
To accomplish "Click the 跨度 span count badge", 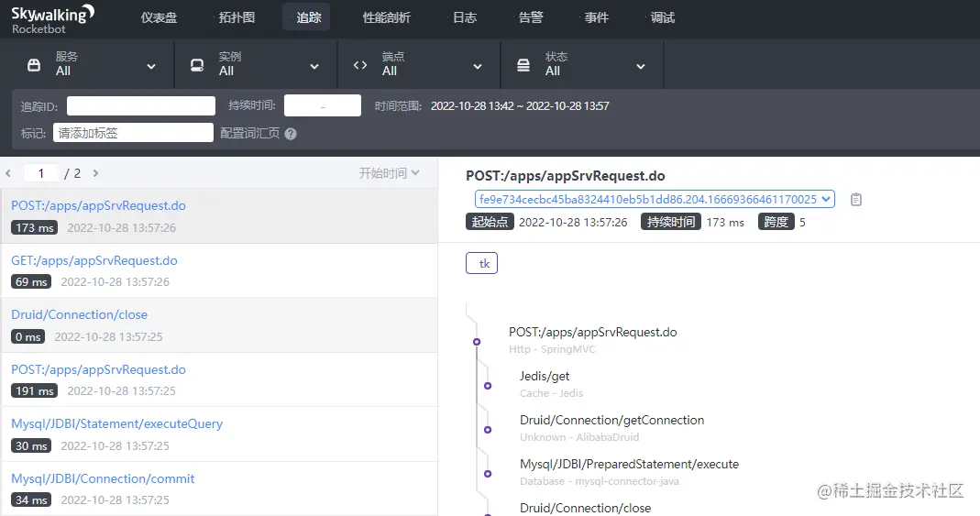I will click(776, 222).
